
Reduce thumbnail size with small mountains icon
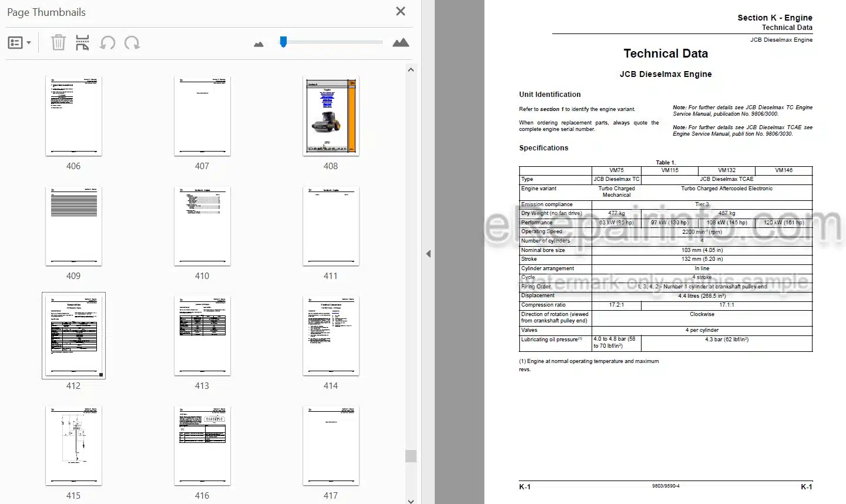click(x=258, y=44)
